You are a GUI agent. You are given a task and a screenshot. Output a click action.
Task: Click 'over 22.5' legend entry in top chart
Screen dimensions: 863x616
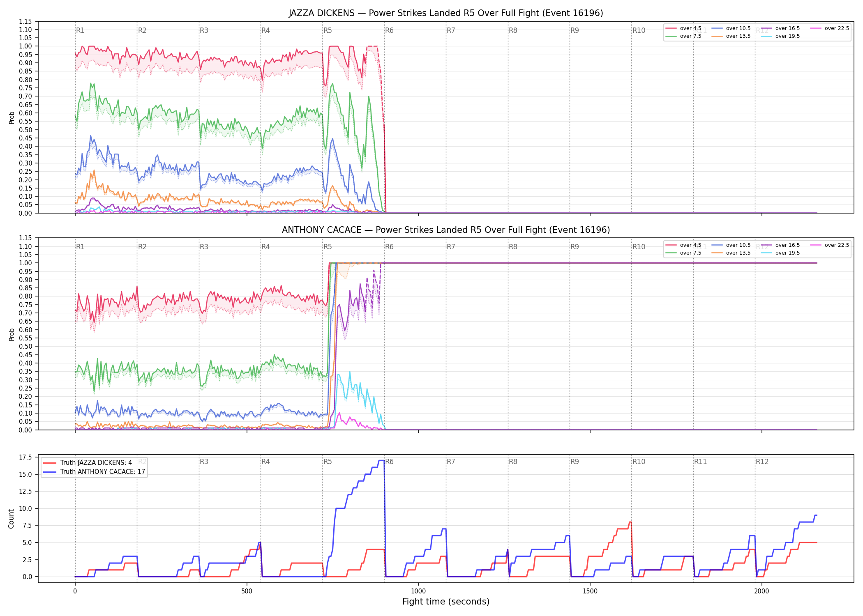click(830, 28)
